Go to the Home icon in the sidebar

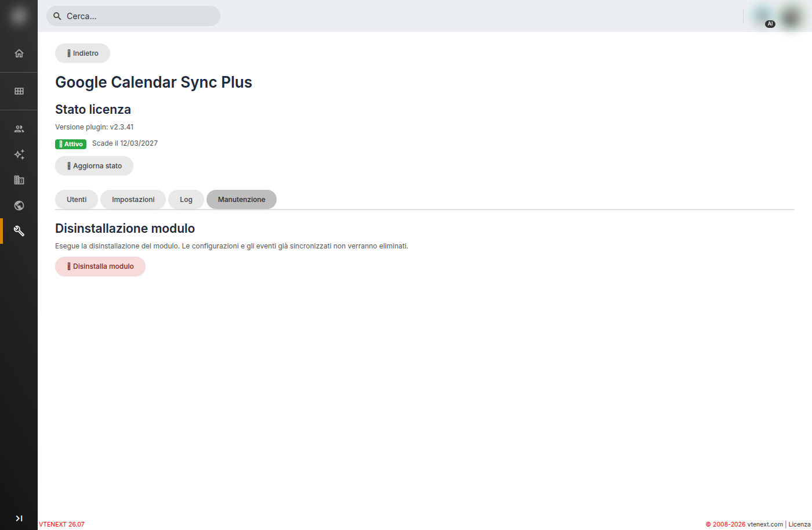pyautogui.click(x=19, y=53)
